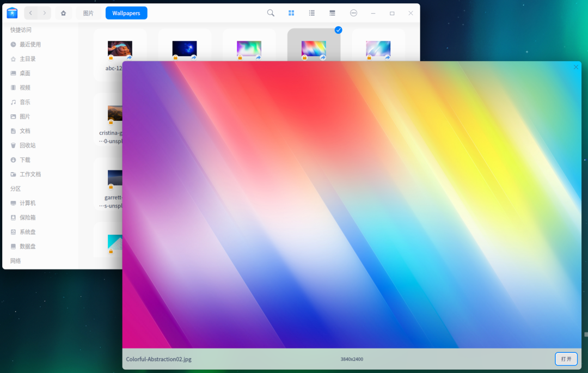Click the home icon in the address bar

64,13
